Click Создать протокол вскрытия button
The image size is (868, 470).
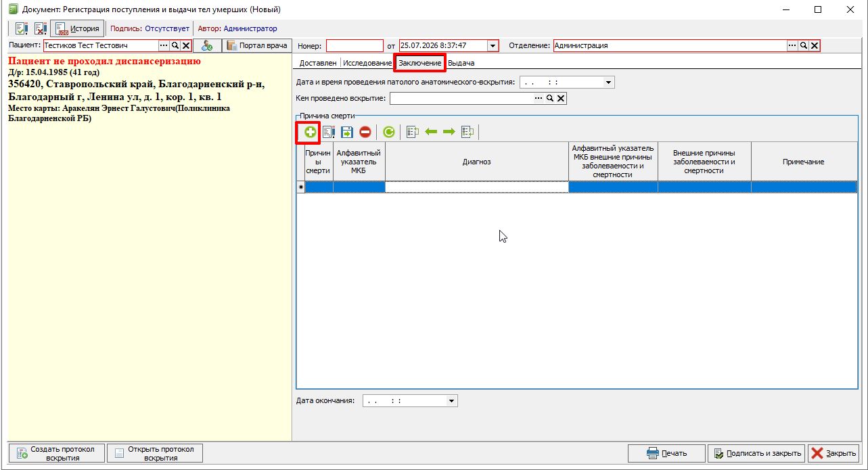(x=58, y=453)
